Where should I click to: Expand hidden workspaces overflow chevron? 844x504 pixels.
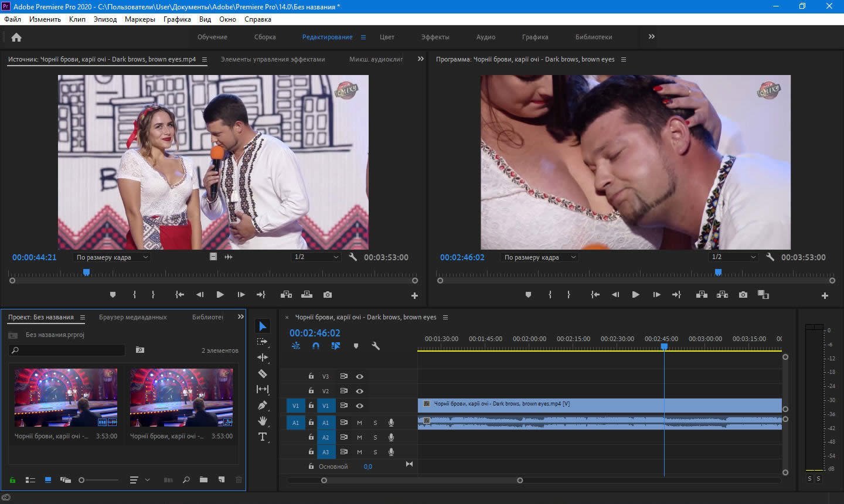(x=651, y=37)
